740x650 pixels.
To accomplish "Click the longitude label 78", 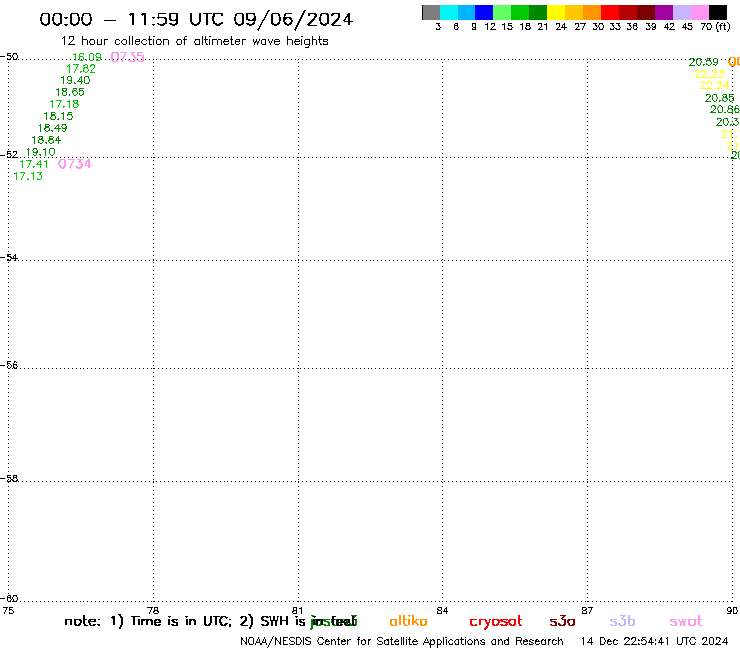I will (153, 611).
